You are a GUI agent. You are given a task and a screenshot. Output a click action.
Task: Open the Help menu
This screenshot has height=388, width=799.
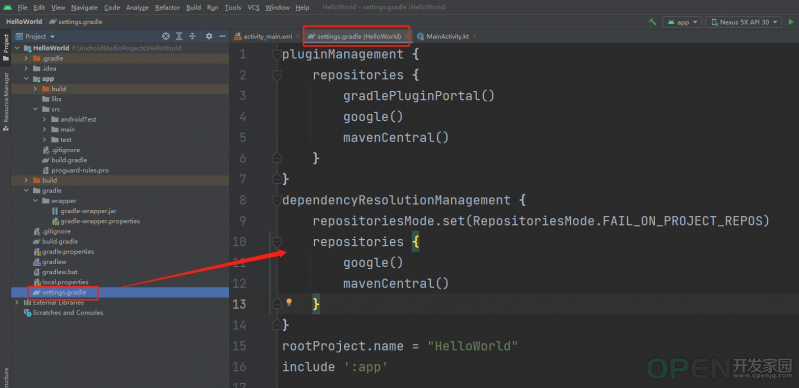click(302, 8)
